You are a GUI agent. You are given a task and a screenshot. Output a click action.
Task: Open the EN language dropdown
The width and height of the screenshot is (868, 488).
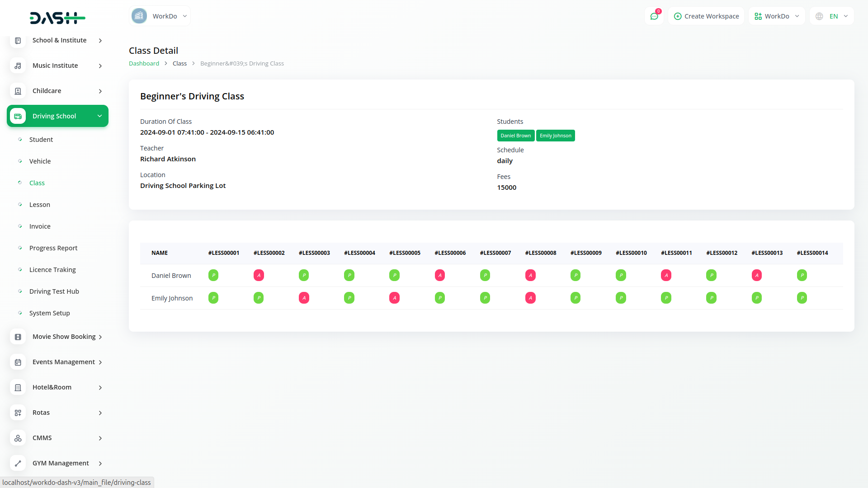click(x=832, y=16)
